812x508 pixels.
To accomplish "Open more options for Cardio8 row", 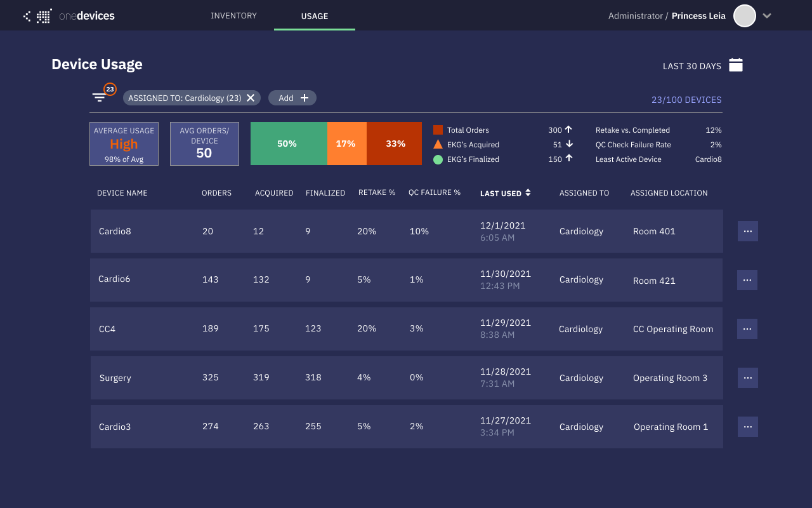I will [x=747, y=231].
